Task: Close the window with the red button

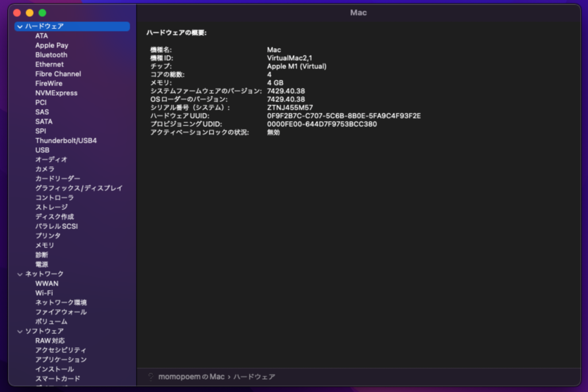Action: [17, 13]
